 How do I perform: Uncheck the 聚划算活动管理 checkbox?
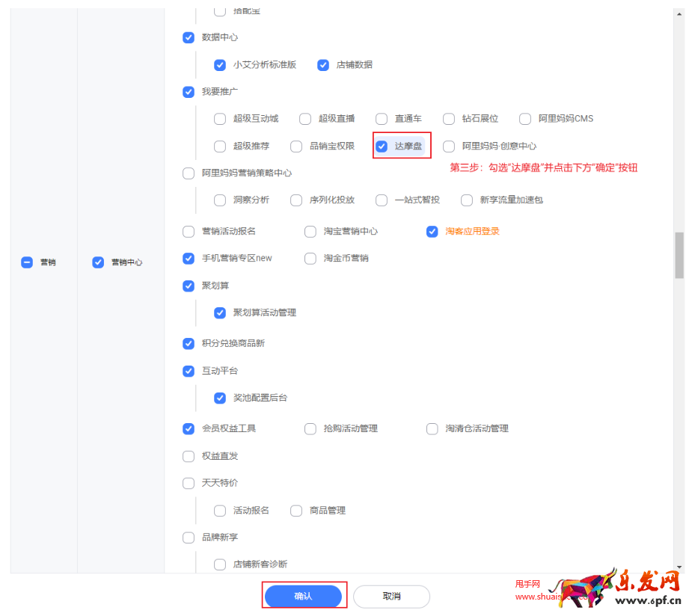pos(220,312)
